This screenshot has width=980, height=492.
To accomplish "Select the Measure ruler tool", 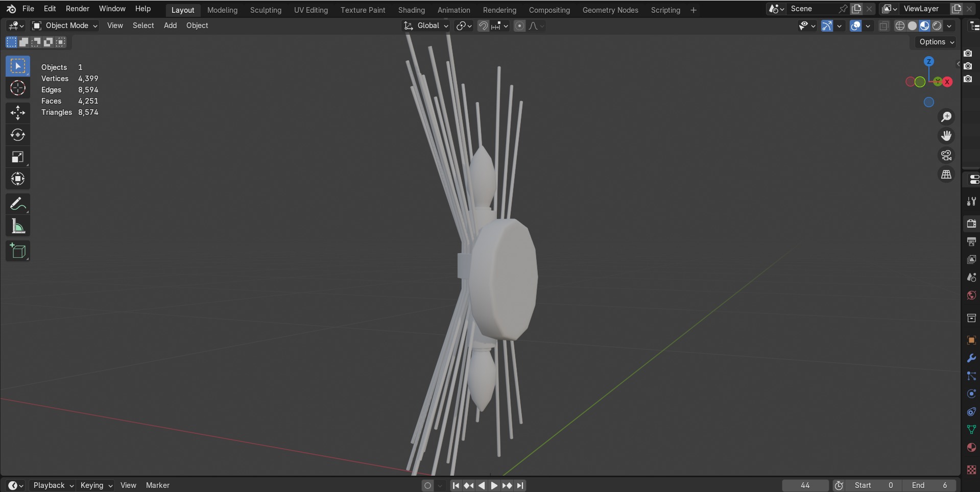I will [x=18, y=226].
